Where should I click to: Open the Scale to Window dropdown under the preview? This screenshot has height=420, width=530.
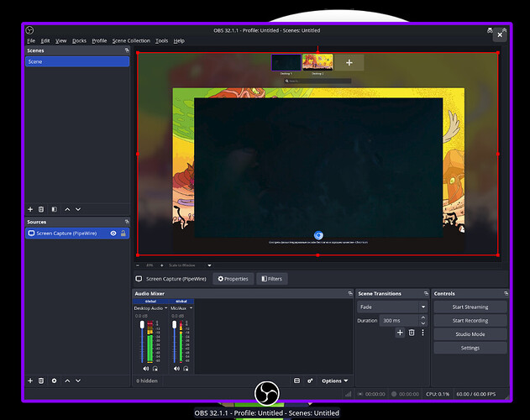[190, 265]
